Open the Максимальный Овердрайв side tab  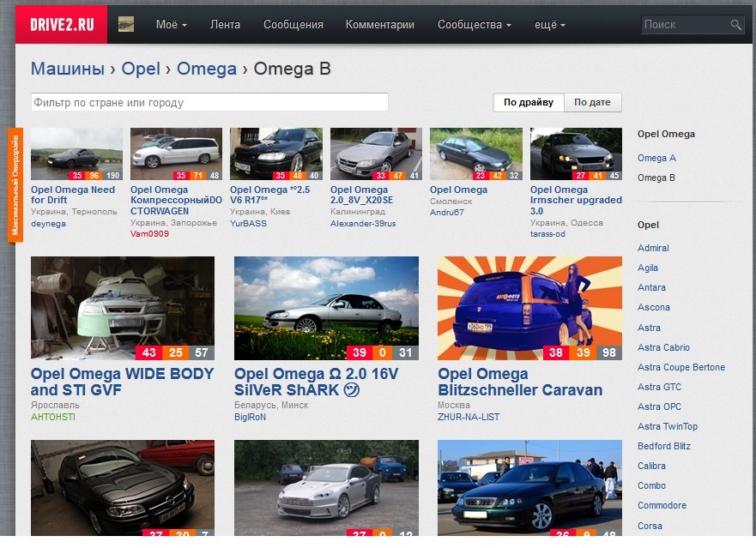[x=15, y=185]
